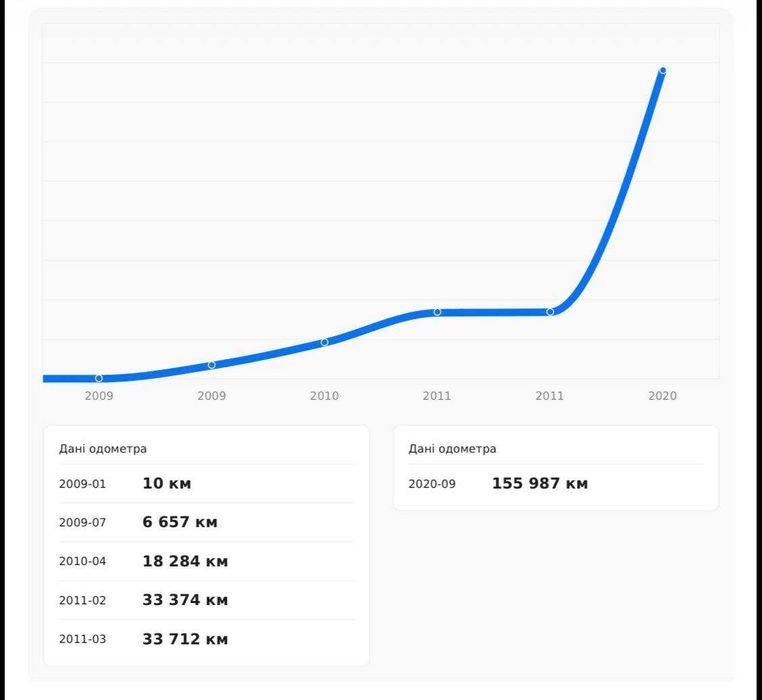
Task: Select the 33 374 км reading
Action: [185, 600]
